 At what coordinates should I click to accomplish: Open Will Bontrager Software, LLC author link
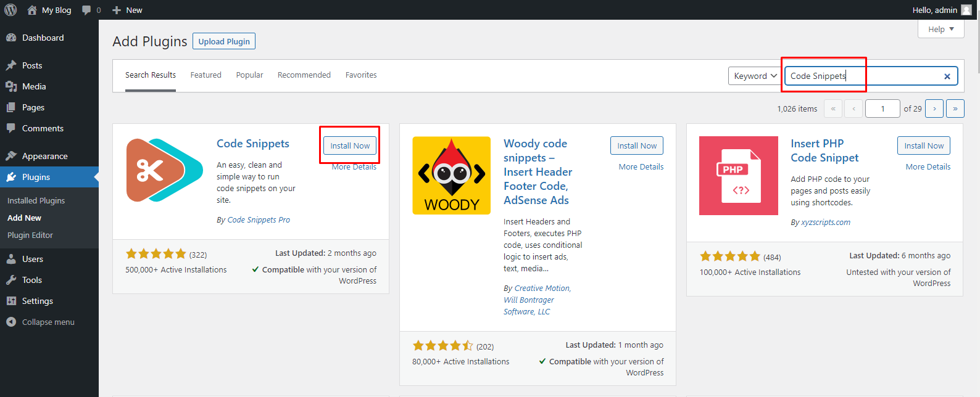(x=529, y=306)
